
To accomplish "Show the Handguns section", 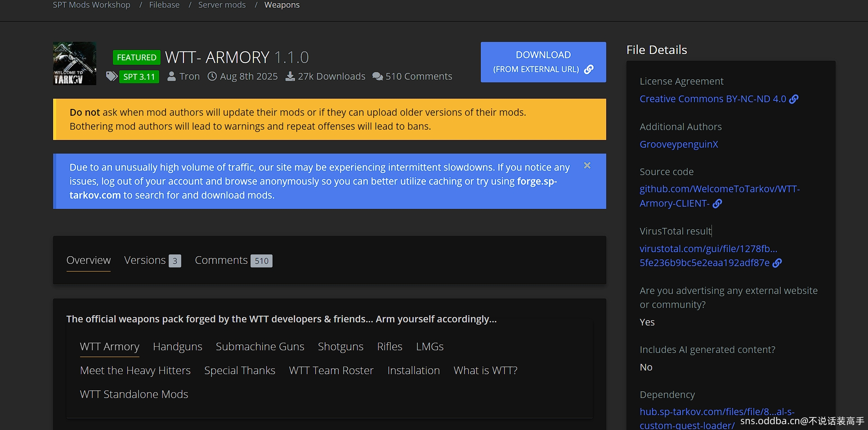I will (x=178, y=347).
